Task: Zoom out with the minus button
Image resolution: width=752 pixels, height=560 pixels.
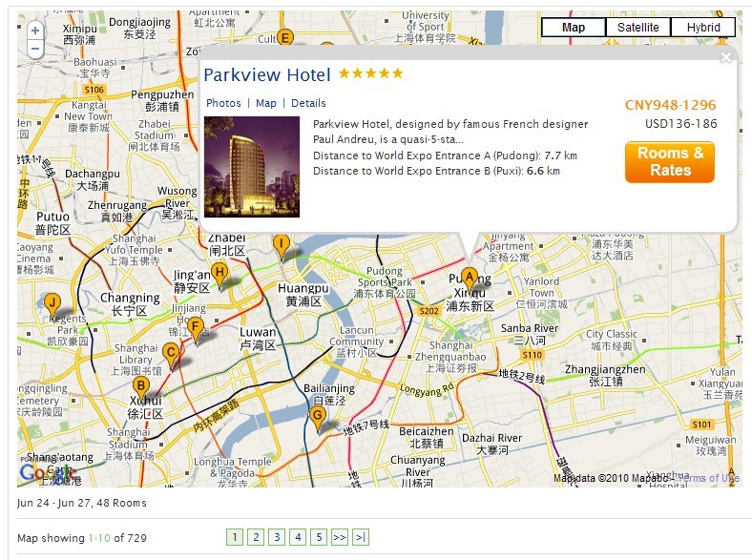Action: (x=35, y=49)
